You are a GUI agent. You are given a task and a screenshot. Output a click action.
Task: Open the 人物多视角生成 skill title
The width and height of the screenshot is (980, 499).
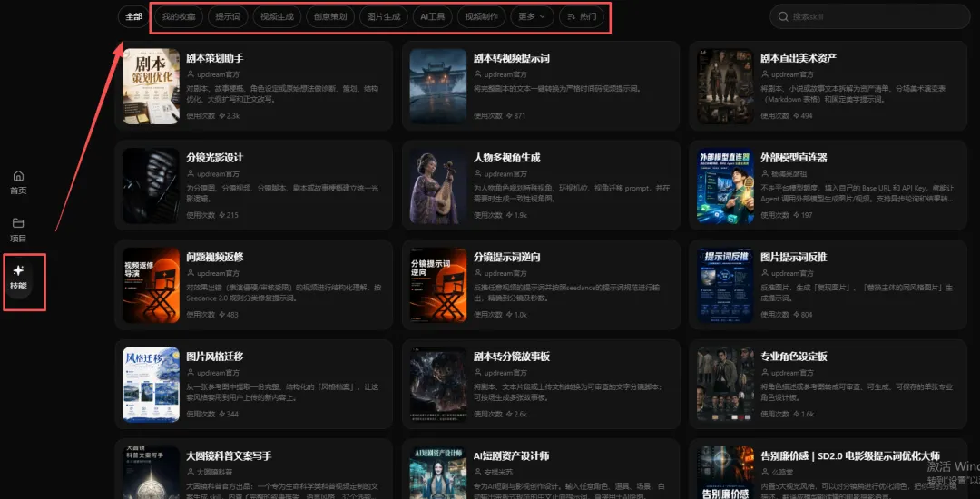[507, 157]
